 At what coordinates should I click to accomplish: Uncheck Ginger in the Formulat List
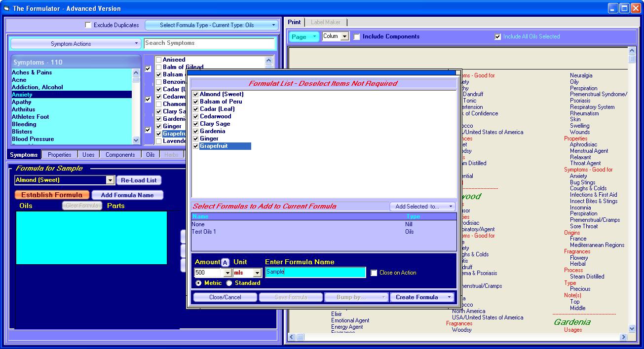tap(196, 139)
